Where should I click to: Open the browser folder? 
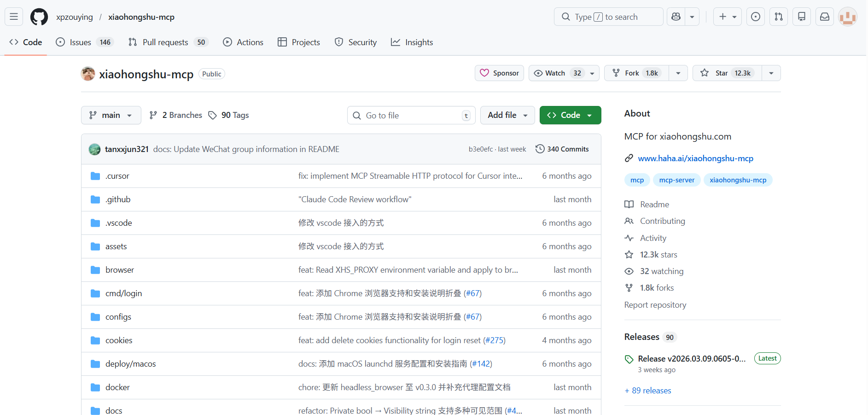tap(120, 270)
